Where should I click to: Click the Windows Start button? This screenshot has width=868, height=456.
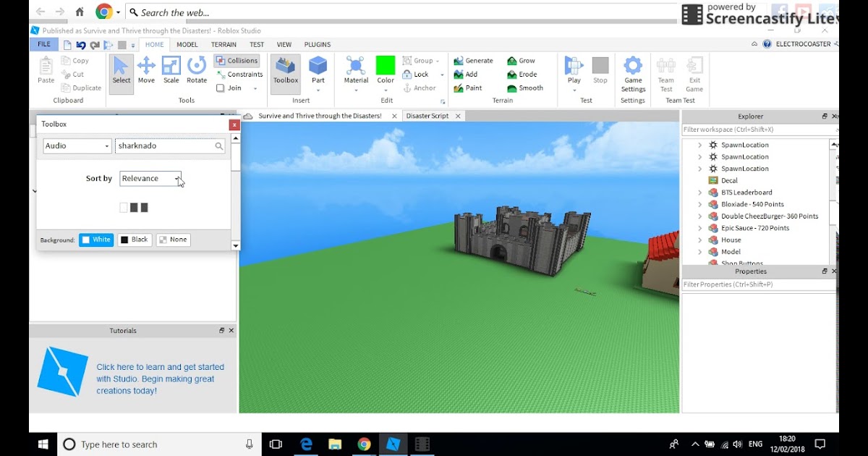[43, 444]
